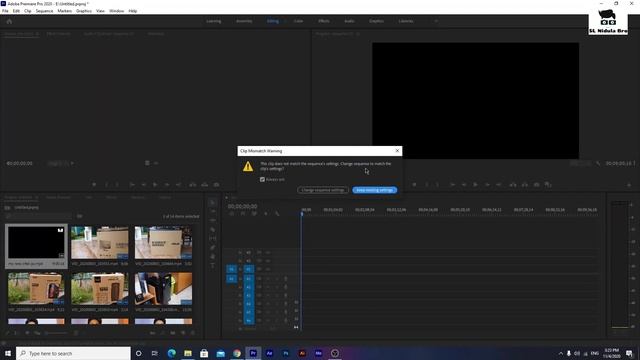The height and width of the screenshot is (360, 640).
Task: Open Premiere Pro taskbar icon
Action: pos(253,353)
